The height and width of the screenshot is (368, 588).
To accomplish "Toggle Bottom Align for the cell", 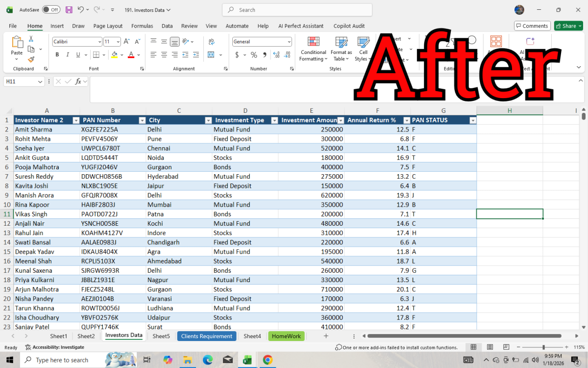I will coord(175,42).
